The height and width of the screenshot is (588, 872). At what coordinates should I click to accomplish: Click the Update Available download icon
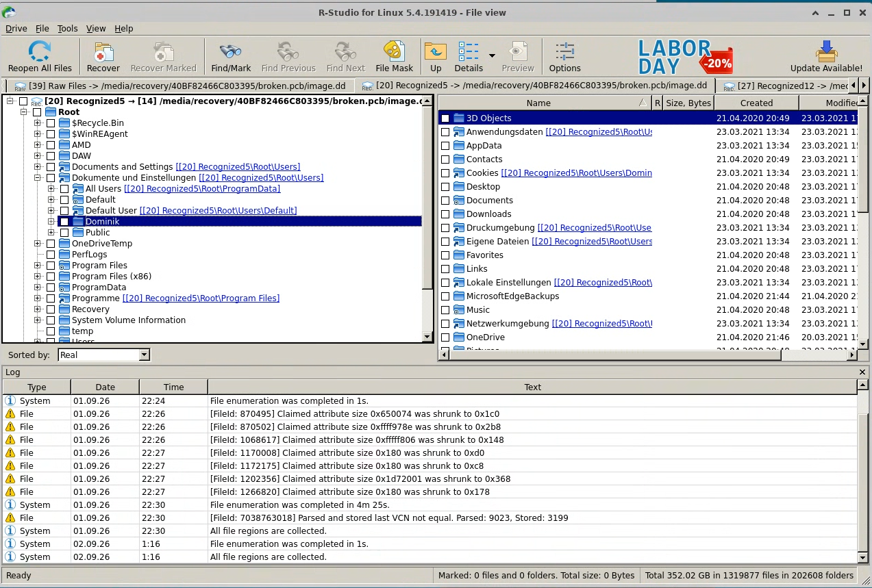826,51
